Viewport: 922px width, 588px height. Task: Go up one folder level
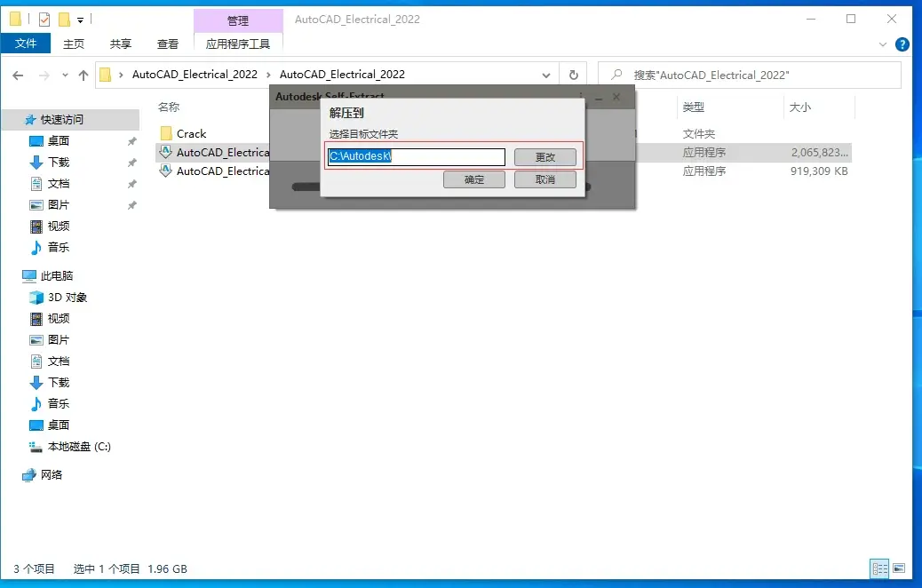click(x=83, y=75)
